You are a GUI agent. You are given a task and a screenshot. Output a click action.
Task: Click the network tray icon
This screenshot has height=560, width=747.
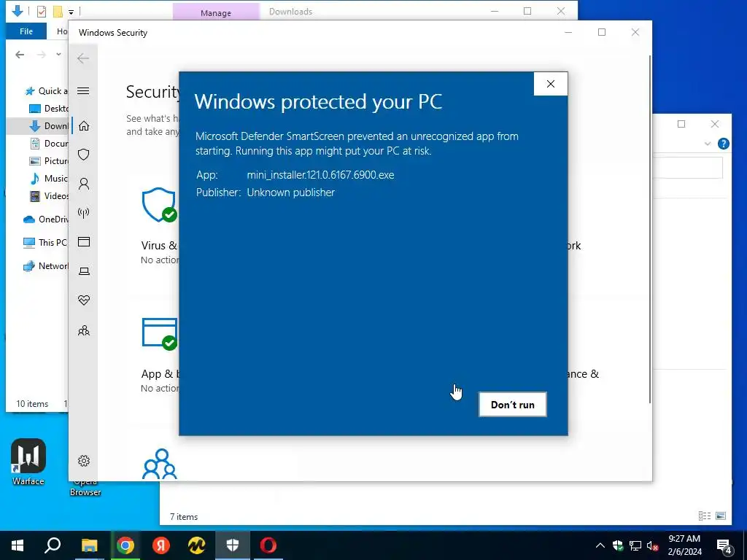(635, 545)
